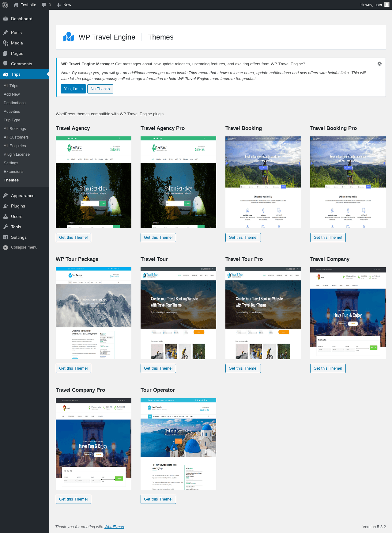Click the Plugins plug icon
392x533 pixels.
tap(6, 206)
